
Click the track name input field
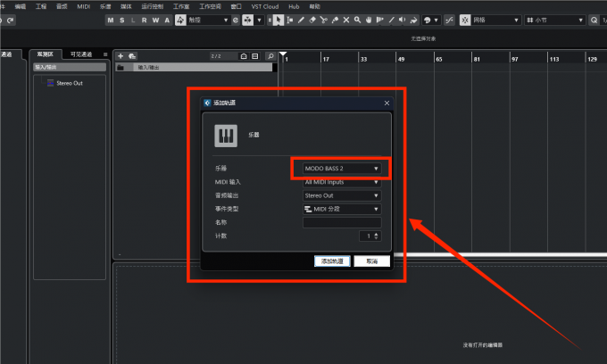[342, 222]
